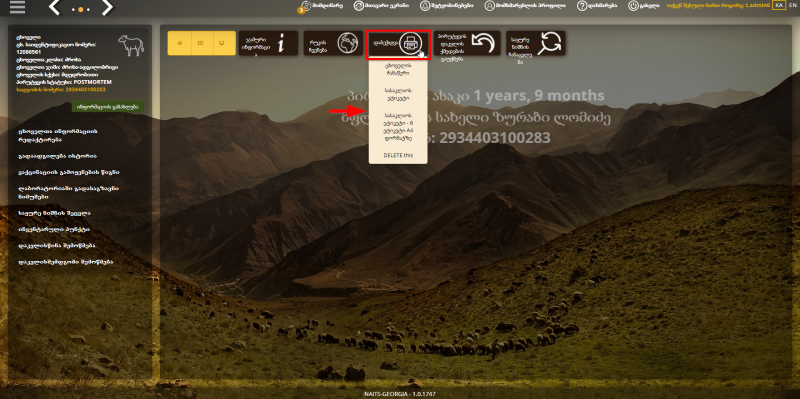
Task: Open movement history sidebar link
Action: tap(58, 156)
